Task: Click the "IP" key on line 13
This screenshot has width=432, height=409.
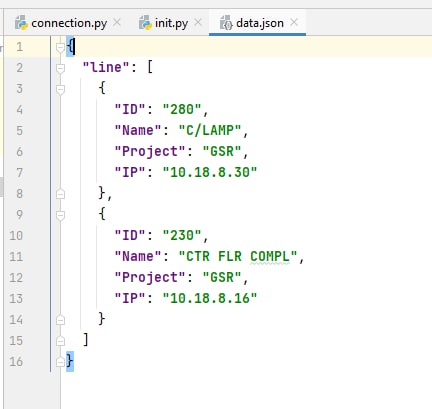Action: click(x=130, y=298)
